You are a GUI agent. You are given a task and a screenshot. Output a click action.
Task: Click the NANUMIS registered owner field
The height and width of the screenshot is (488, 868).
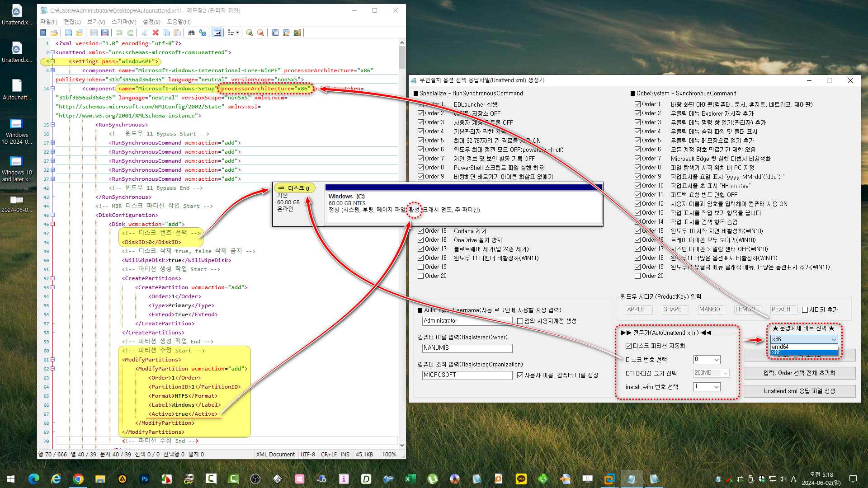pos(467,348)
